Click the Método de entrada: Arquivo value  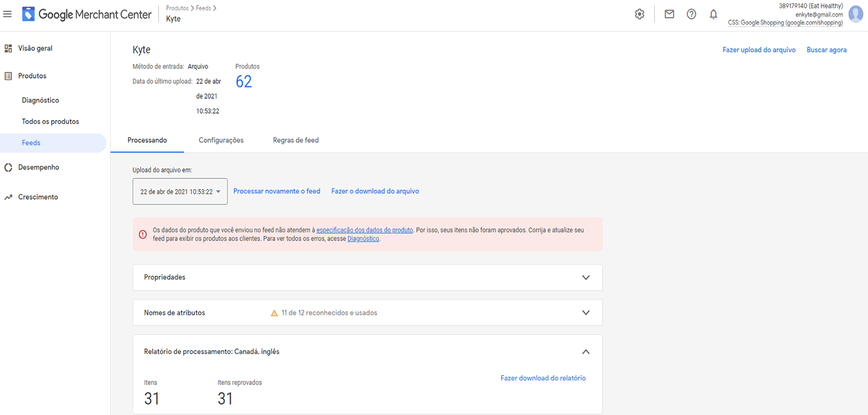pyautogui.click(x=198, y=67)
